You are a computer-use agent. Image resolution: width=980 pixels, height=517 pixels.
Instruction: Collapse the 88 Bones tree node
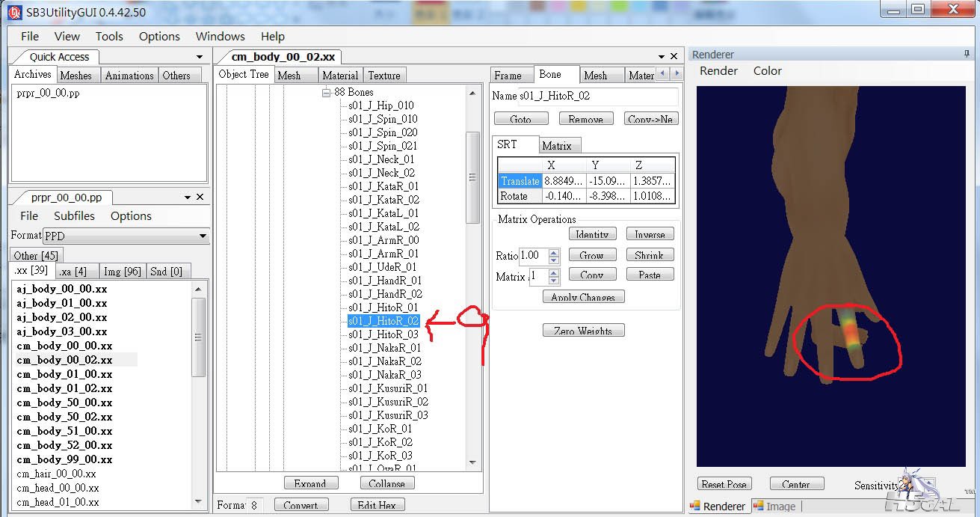(x=326, y=92)
